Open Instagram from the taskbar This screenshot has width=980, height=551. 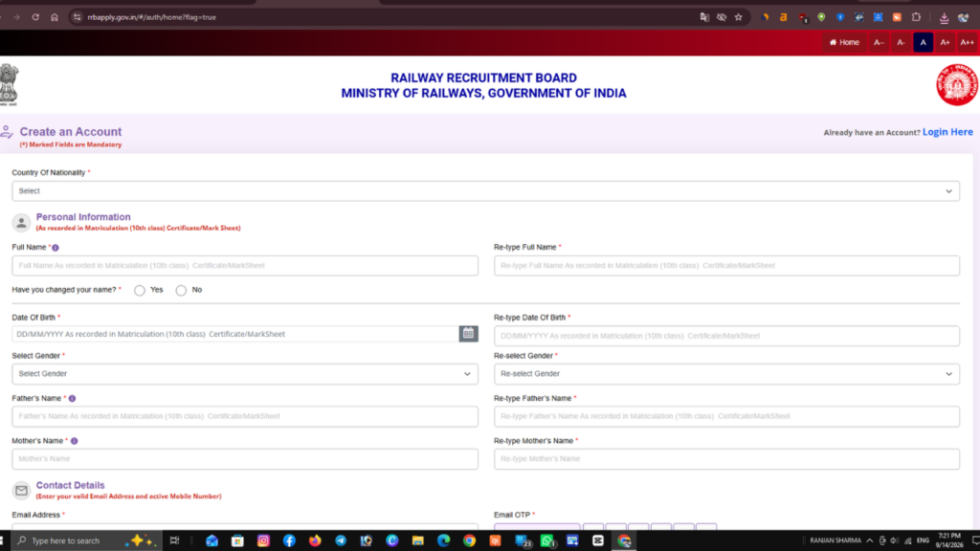(x=263, y=540)
